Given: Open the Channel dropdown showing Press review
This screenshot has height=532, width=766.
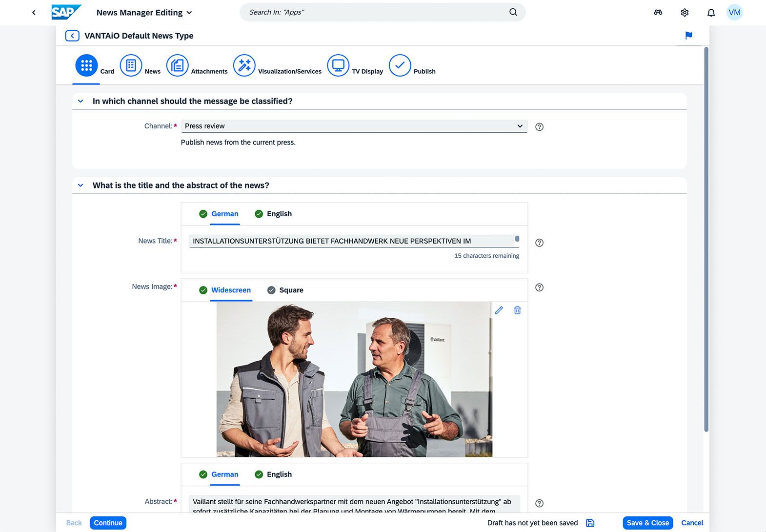Looking at the screenshot, I should coord(354,126).
